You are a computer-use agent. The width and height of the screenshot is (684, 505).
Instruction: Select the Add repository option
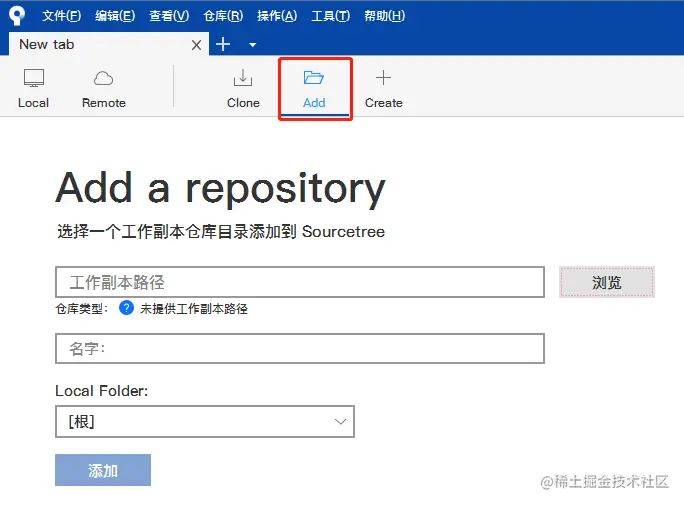click(314, 89)
